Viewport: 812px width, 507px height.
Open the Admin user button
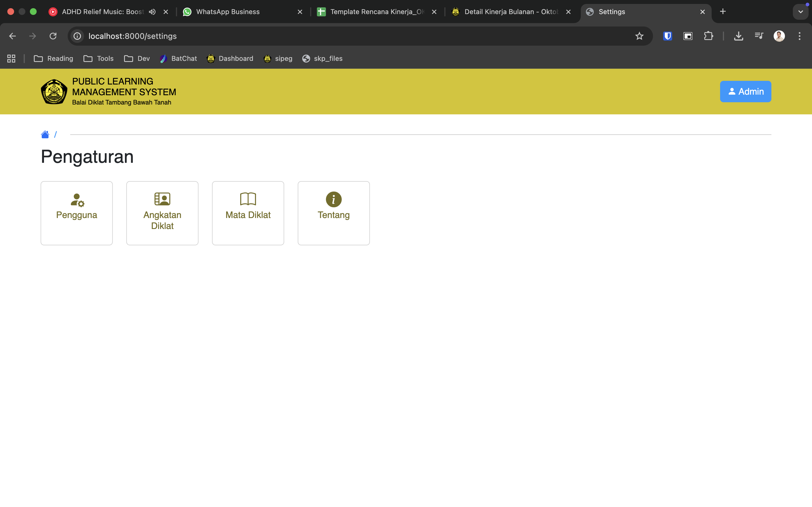[x=745, y=92]
